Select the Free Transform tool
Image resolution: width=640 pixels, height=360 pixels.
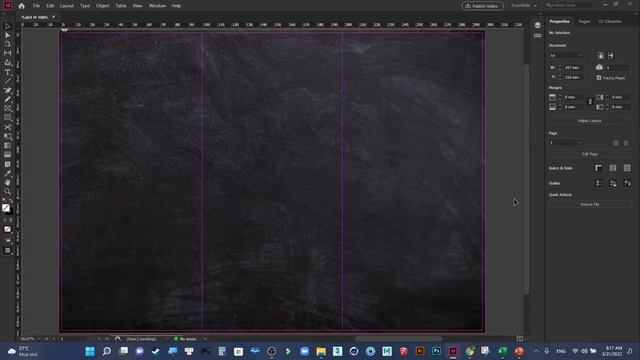point(7,136)
